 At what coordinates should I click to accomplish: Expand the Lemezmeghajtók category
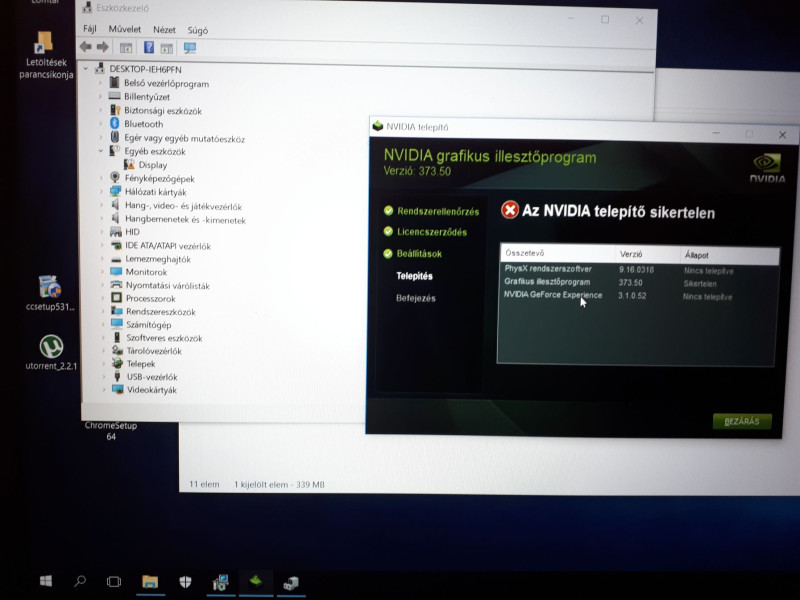point(102,258)
